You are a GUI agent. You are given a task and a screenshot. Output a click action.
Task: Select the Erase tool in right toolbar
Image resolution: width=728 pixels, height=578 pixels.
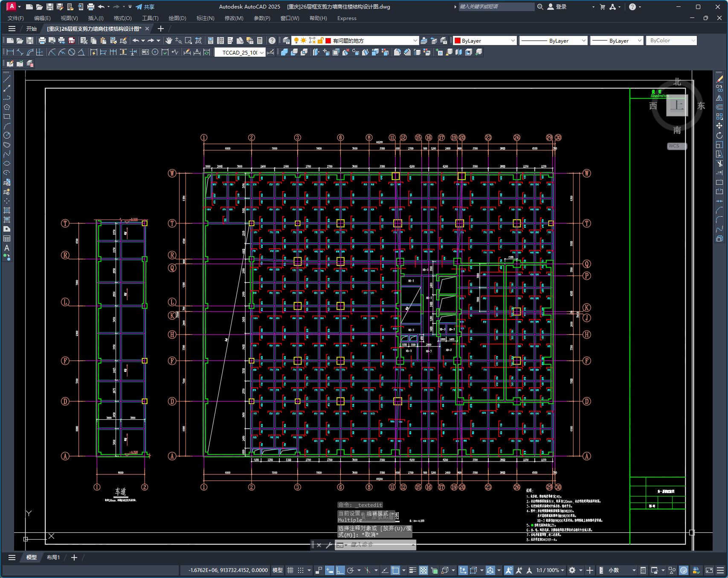pos(719,79)
